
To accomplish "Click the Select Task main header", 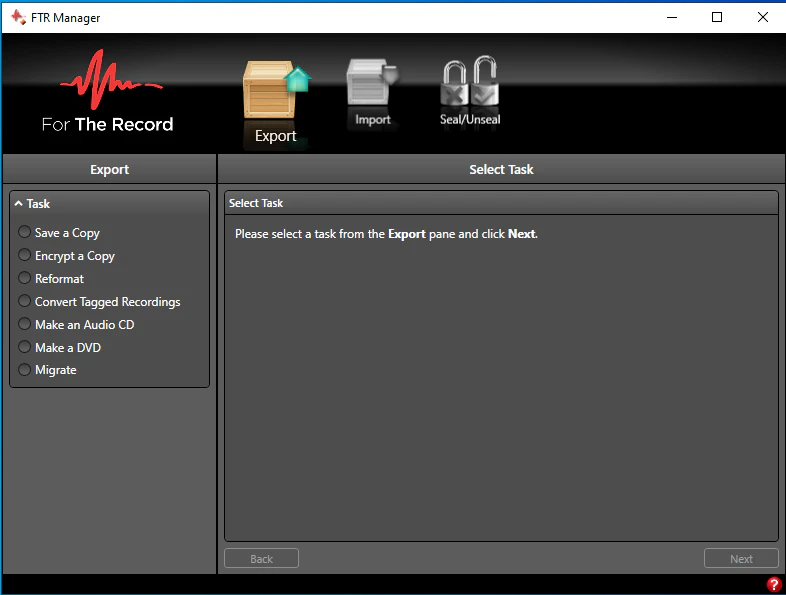I will (x=501, y=169).
